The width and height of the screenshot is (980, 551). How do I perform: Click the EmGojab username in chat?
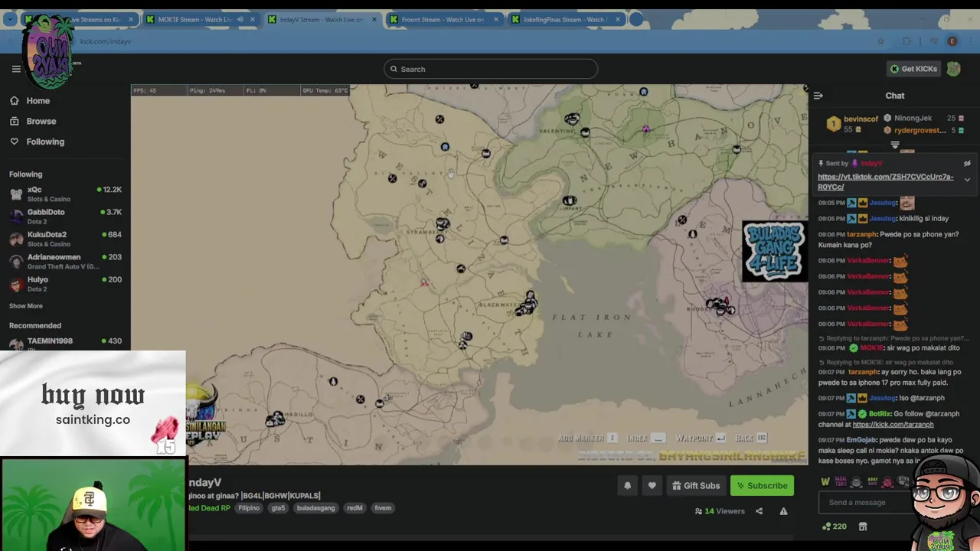[x=861, y=440]
